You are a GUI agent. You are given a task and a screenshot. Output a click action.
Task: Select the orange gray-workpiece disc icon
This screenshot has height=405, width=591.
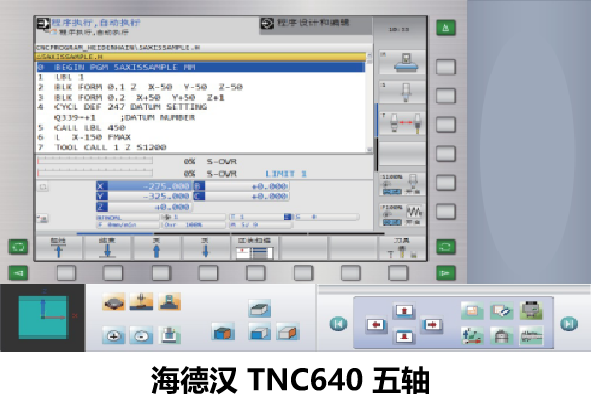(x=113, y=302)
